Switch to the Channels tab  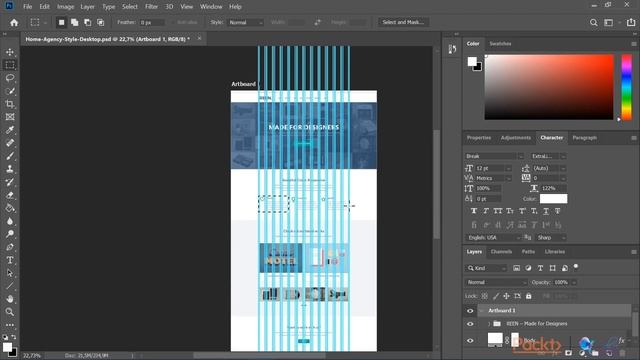coord(501,252)
